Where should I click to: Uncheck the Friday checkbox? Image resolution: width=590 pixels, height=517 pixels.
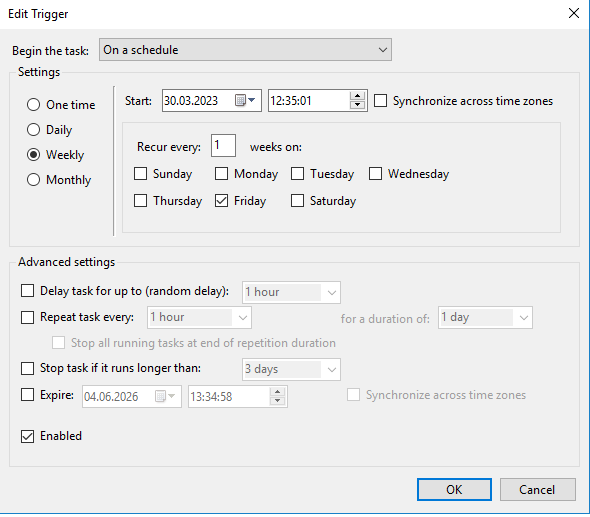click(221, 201)
